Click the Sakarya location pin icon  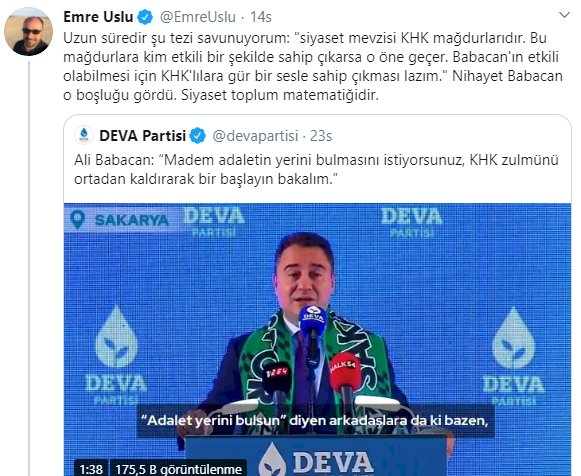click(77, 220)
